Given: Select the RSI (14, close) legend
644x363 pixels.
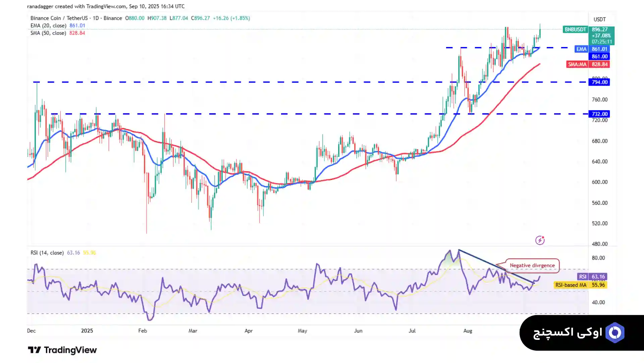Looking at the screenshot, I should (47, 253).
